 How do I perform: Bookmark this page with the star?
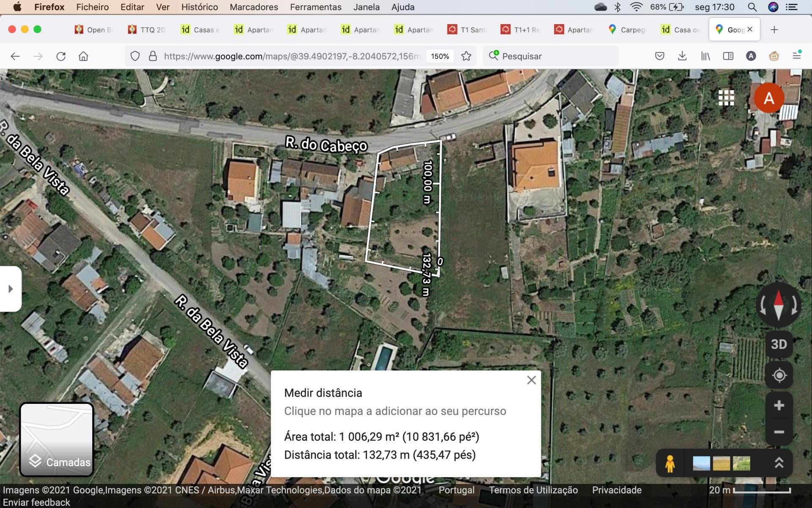click(466, 56)
